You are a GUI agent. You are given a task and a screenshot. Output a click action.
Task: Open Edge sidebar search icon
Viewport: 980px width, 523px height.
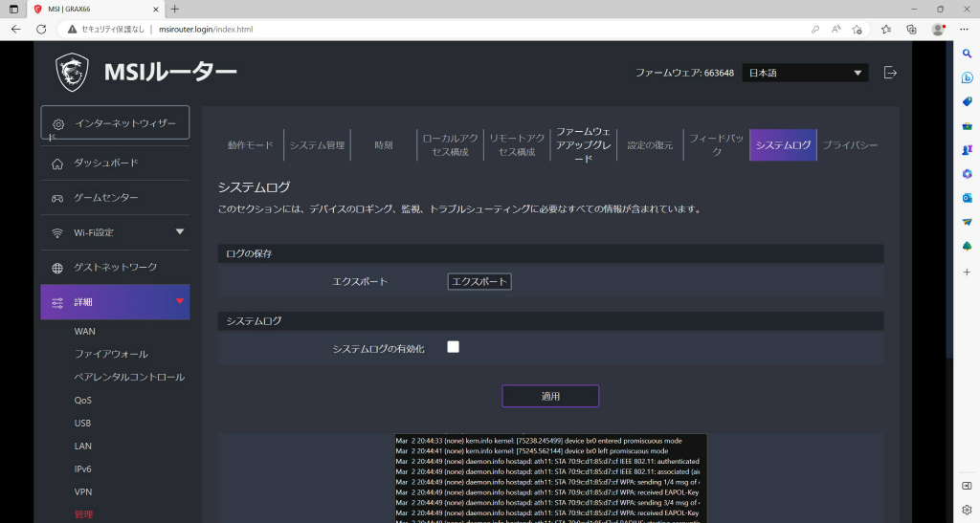tap(967, 54)
